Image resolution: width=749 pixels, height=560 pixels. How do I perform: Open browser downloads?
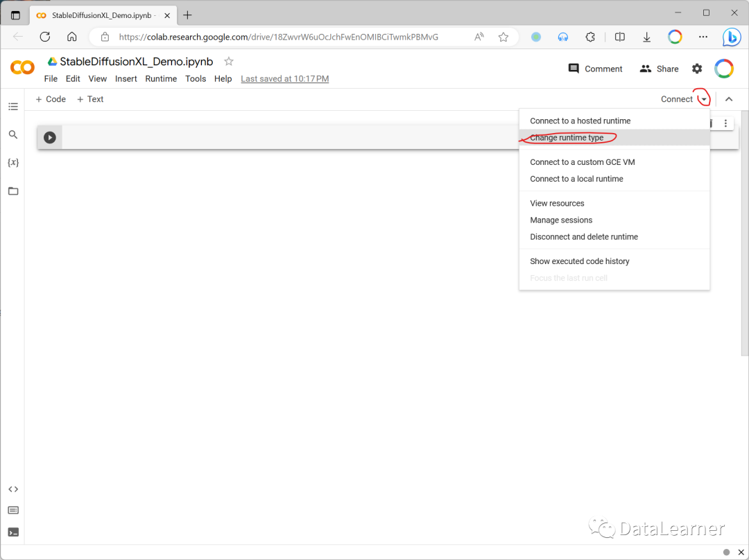[x=647, y=37]
